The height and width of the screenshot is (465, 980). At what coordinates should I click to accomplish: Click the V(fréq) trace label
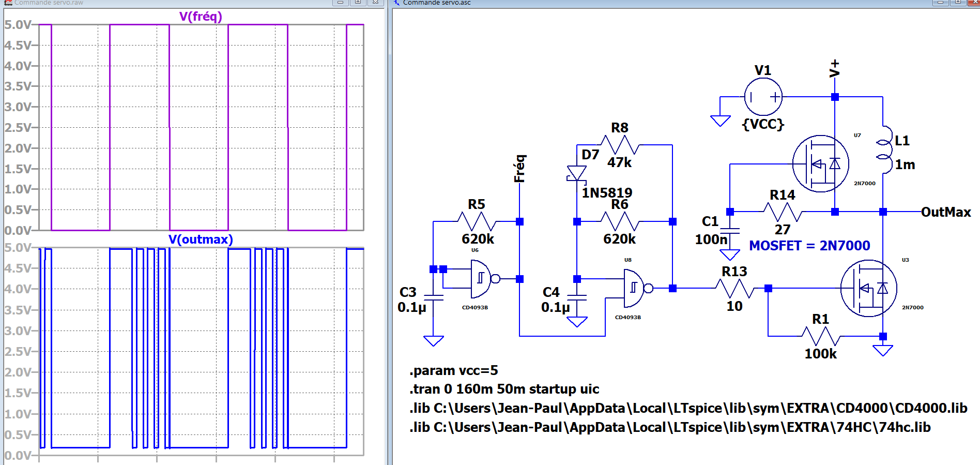(201, 17)
